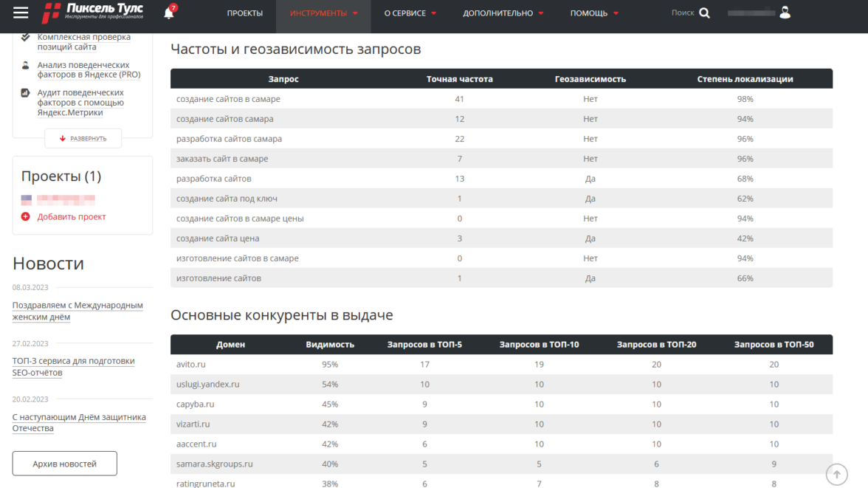Select query создание сайта под ключ
The height and width of the screenshot is (488, 868).
227,199
